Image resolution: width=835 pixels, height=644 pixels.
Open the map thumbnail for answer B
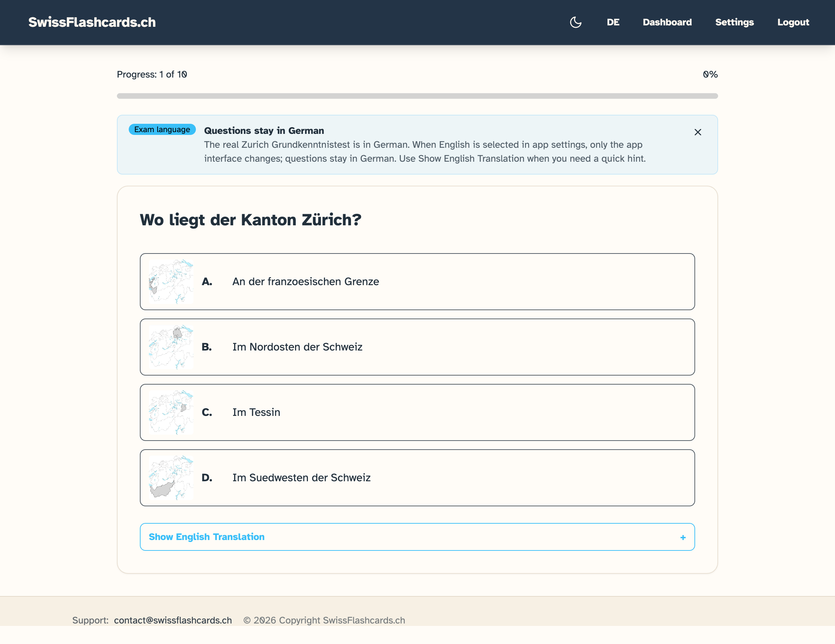pos(171,347)
